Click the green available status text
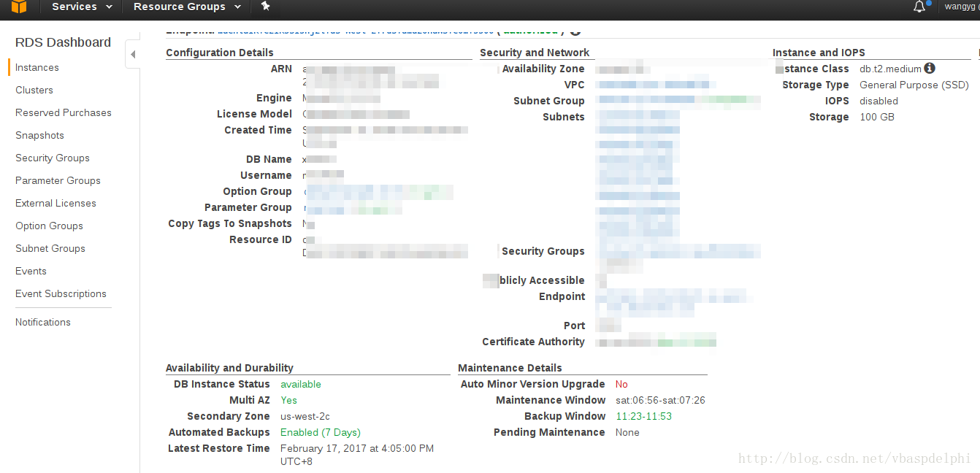980x473 pixels. [301, 384]
